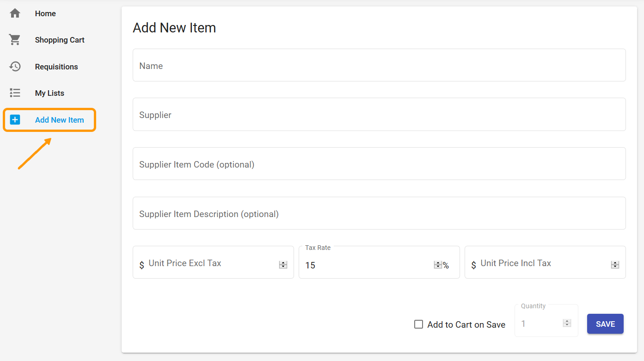The height and width of the screenshot is (361, 644).
Task: Click the My Lists icon
Action: [14, 93]
